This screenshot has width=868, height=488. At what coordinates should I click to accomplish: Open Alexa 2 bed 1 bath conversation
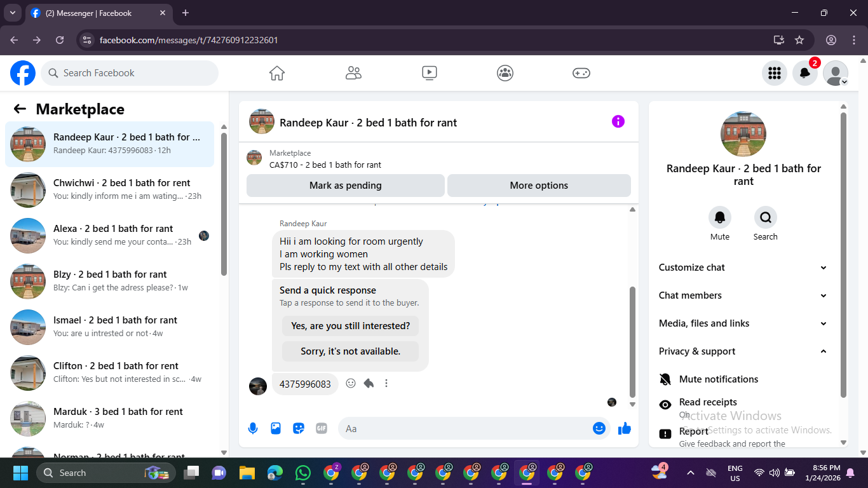coord(110,236)
